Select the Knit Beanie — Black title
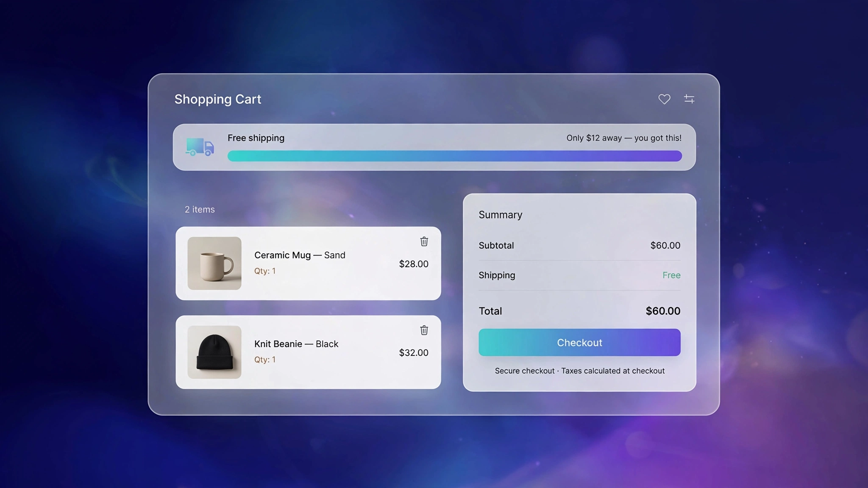Image resolution: width=868 pixels, height=488 pixels. click(x=296, y=344)
